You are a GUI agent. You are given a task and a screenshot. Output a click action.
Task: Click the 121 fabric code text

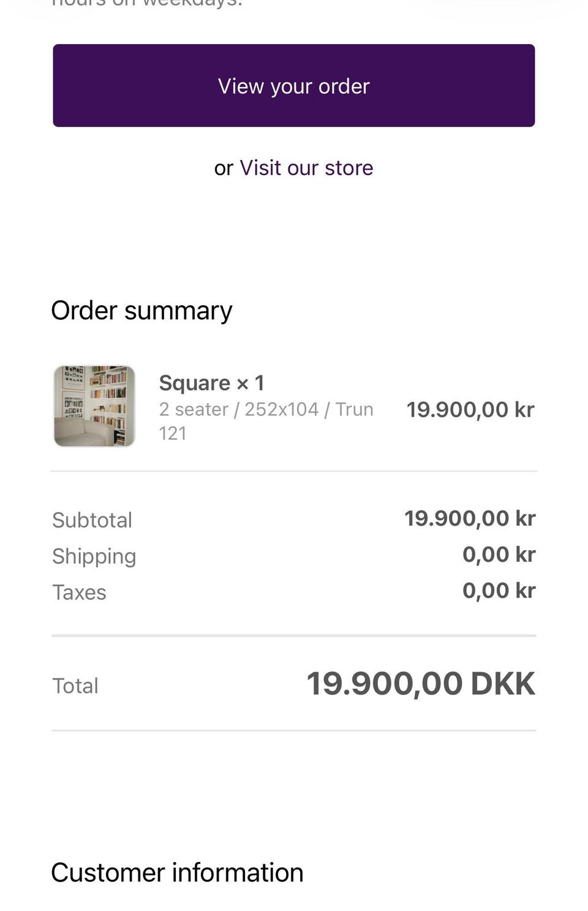point(172,433)
